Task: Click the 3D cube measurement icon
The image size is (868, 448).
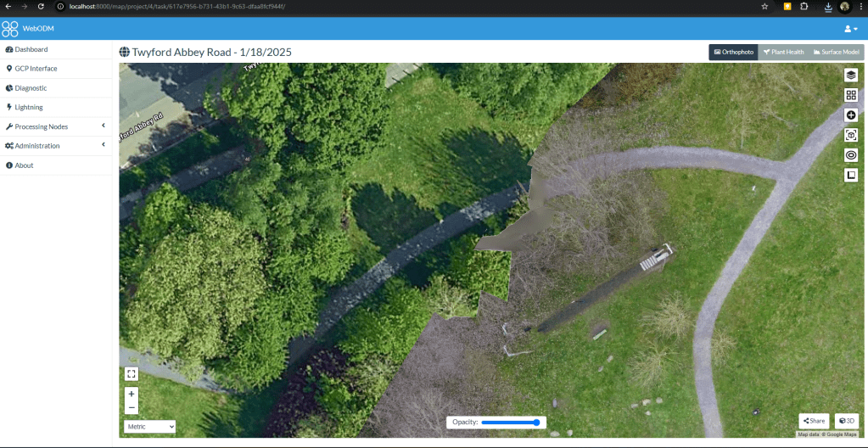Action: (x=851, y=135)
